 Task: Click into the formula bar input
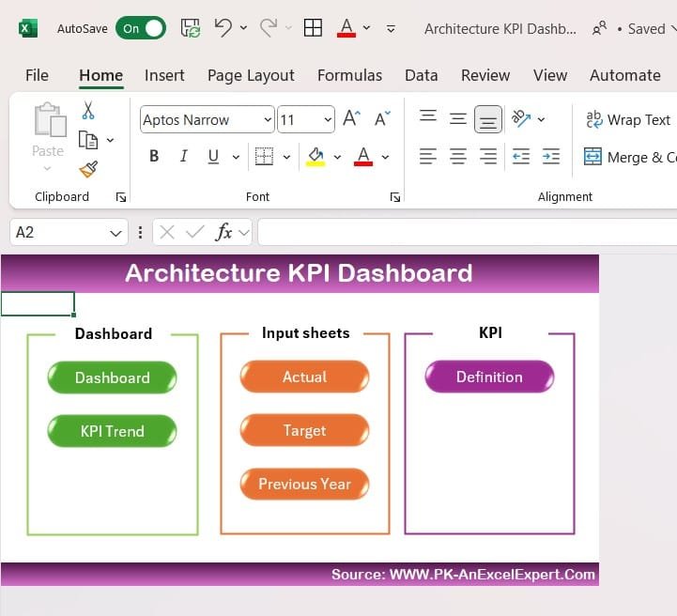click(466, 232)
